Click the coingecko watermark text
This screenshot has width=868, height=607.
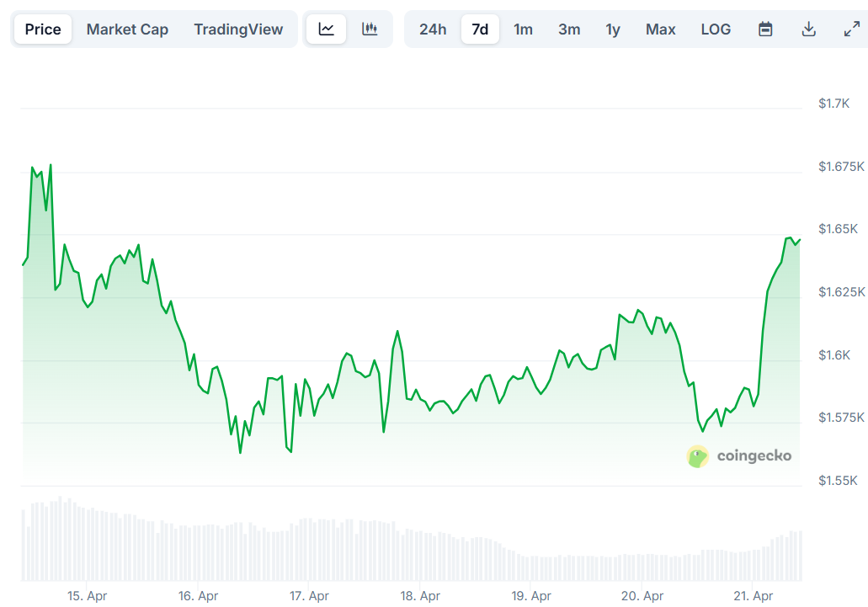[755, 456]
